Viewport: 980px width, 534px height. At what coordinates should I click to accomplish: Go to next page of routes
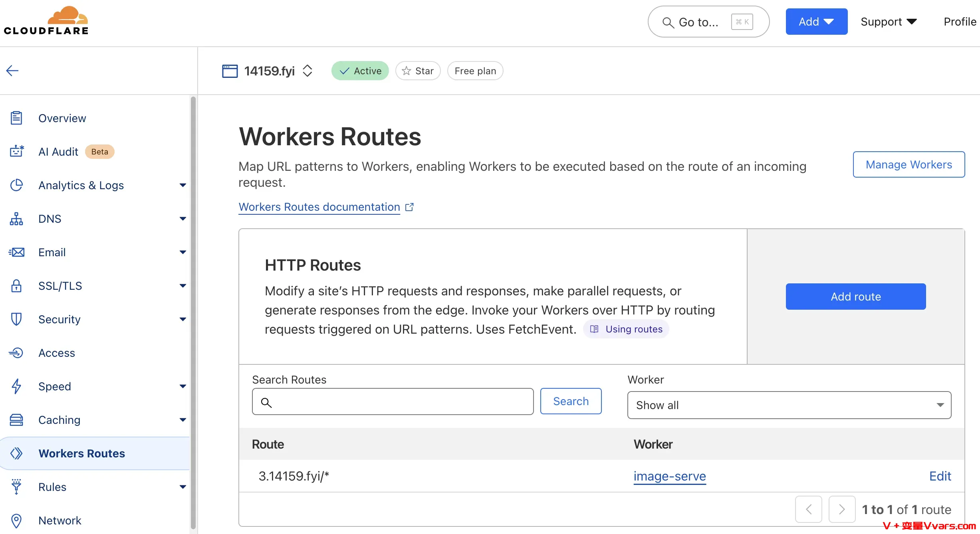pyautogui.click(x=842, y=509)
